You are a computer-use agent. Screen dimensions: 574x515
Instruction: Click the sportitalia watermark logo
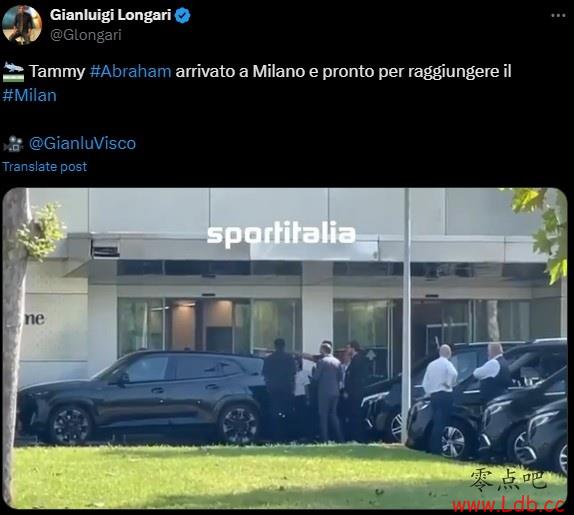click(x=281, y=234)
